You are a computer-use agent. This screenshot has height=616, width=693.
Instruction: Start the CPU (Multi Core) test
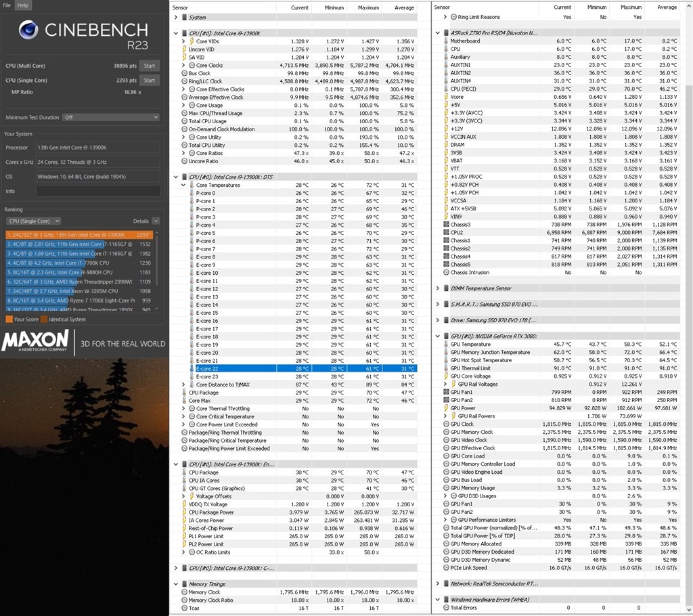pos(150,66)
